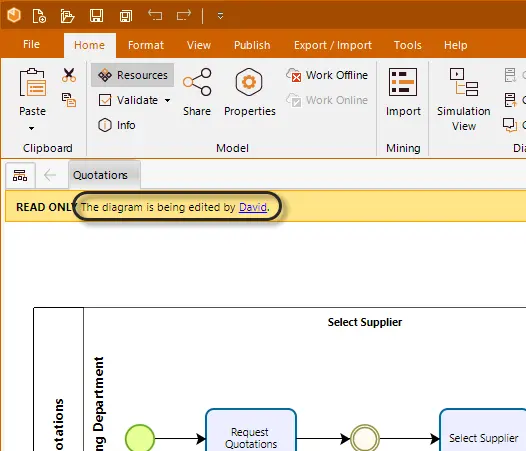Image resolution: width=526 pixels, height=451 pixels.
Task: Open model Properties
Action: pyautogui.click(x=250, y=92)
